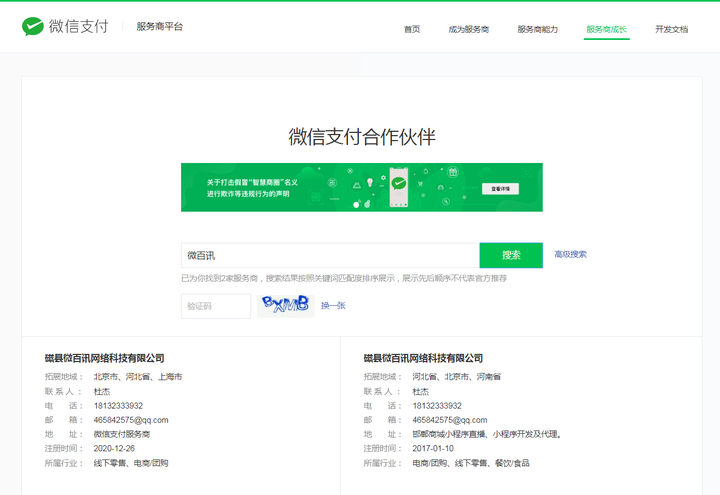Screen dimensions: 720x495
Task: Click the address text 微信支付服务商
Action: 122,434
